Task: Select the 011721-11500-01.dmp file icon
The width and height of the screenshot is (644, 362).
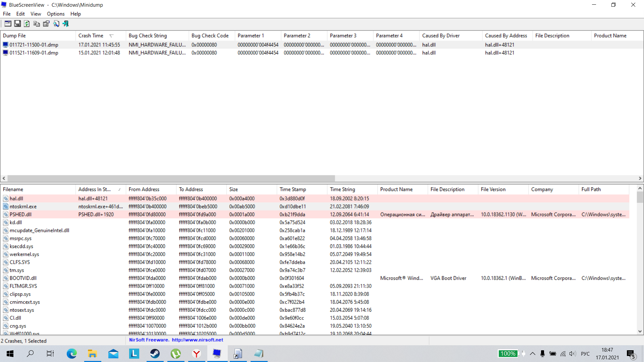Action: [x=5, y=45]
